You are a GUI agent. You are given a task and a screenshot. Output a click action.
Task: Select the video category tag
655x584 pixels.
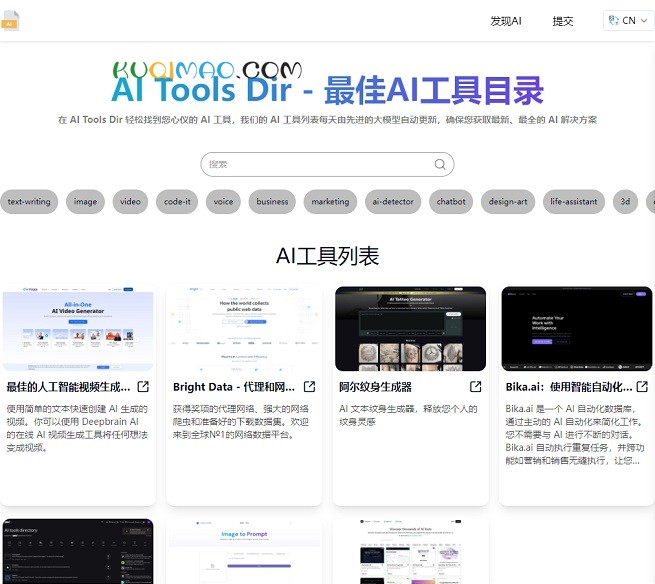[x=130, y=201]
